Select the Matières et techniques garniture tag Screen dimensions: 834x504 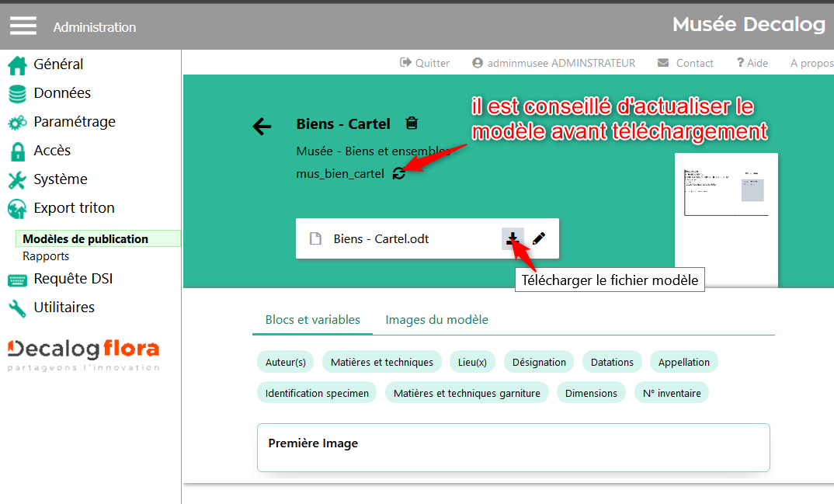[467, 393]
